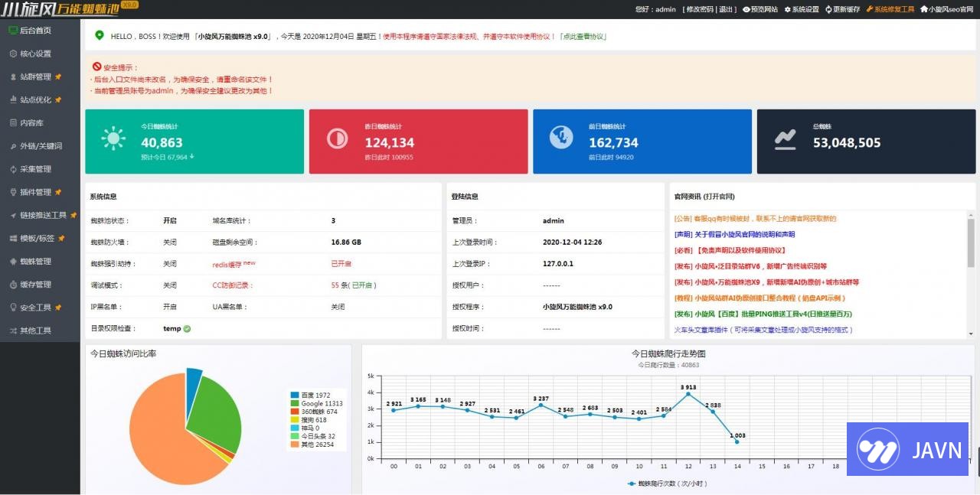Click the 53,048,505 total spider count
The height and width of the screenshot is (495, 980).
[x=847, y=142]
